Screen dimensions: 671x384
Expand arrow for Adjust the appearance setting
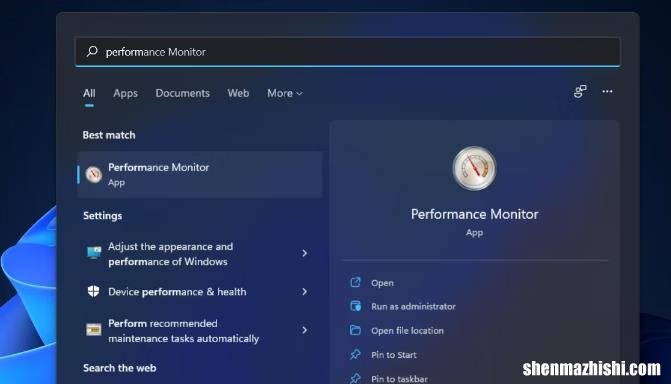(304, 253)
